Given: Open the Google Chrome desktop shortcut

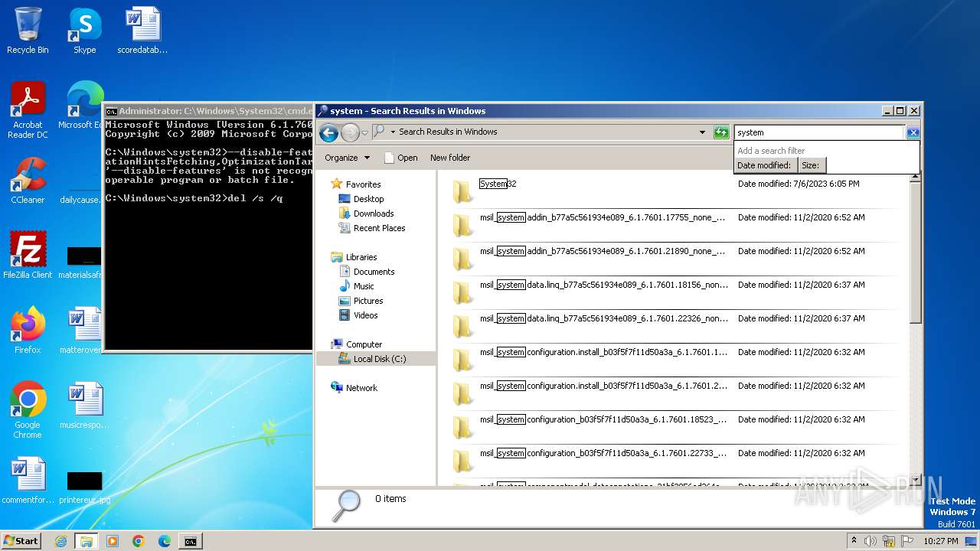Looking at the screenshot, I should coord(28,410).
